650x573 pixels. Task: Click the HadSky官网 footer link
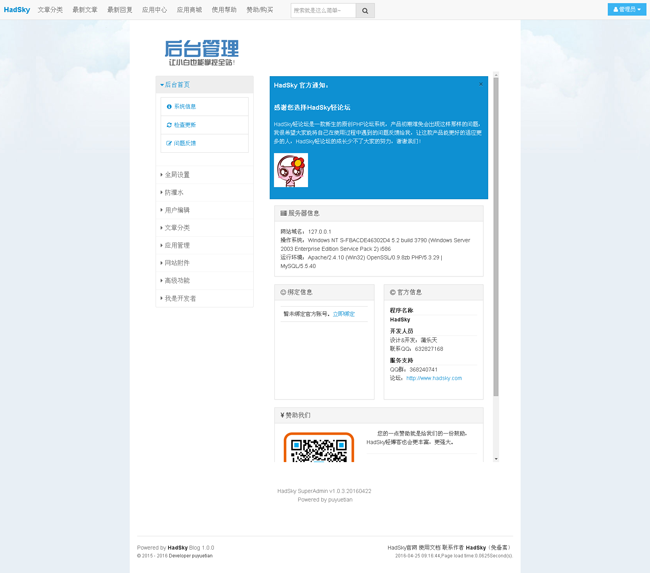coord(402,548)
